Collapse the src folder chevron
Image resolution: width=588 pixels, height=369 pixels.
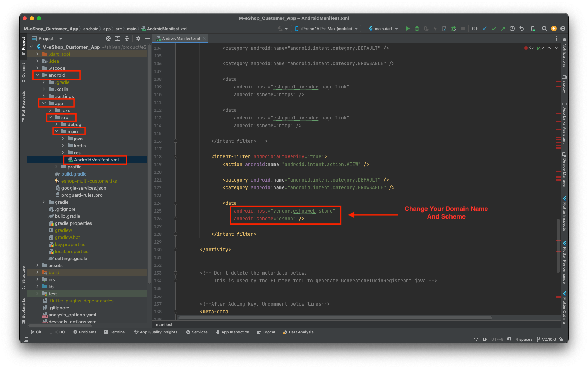pos(50,117)
